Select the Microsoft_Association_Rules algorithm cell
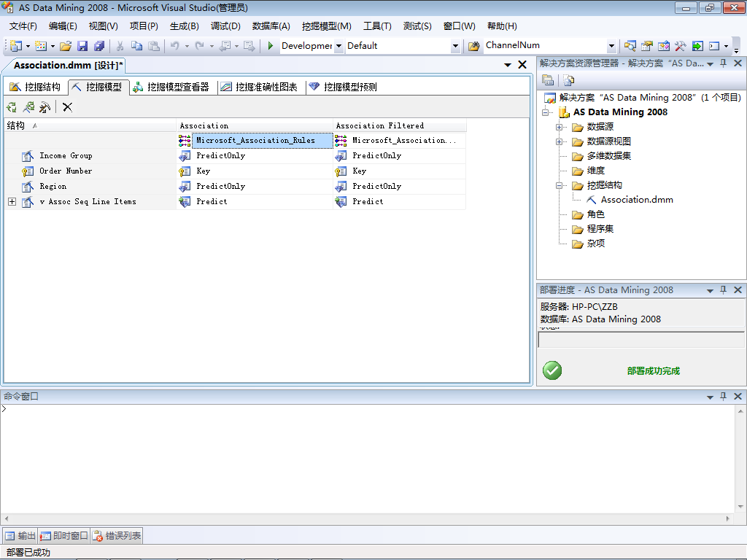 (262, 141)
